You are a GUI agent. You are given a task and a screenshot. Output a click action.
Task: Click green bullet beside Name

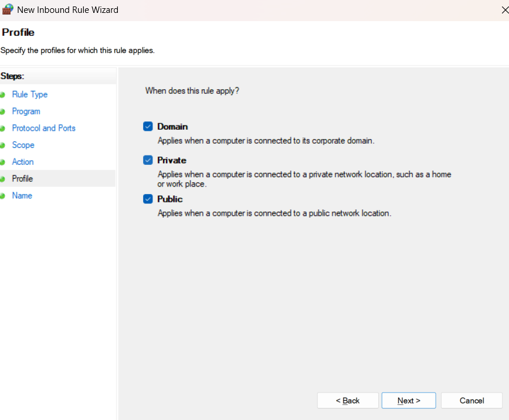point(2,196)
